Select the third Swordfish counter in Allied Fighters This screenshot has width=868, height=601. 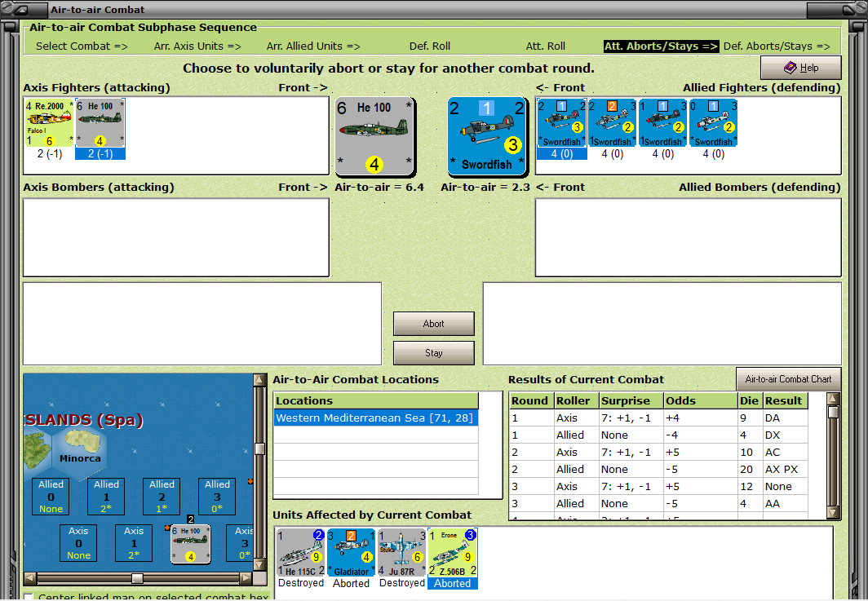tap(662, 123)
